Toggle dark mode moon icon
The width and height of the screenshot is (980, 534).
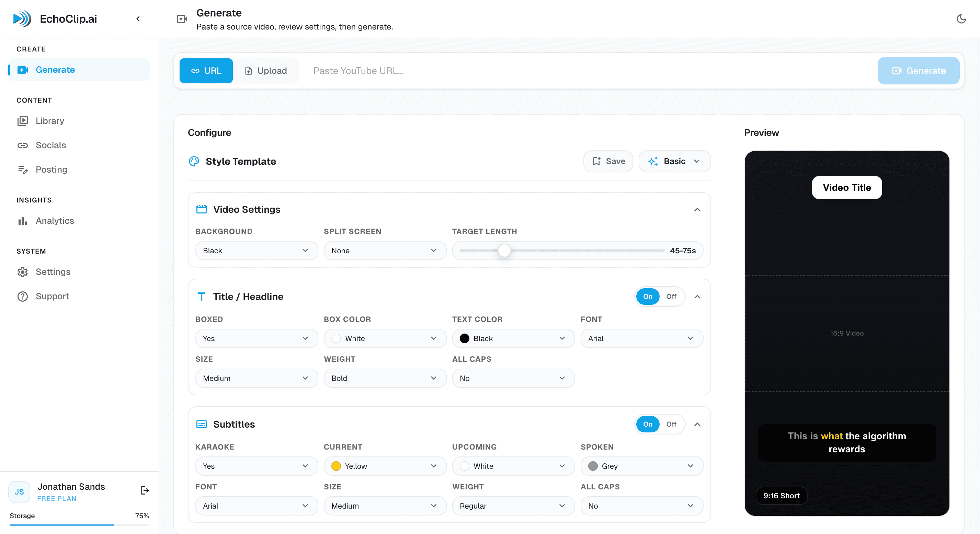[961, 19]
